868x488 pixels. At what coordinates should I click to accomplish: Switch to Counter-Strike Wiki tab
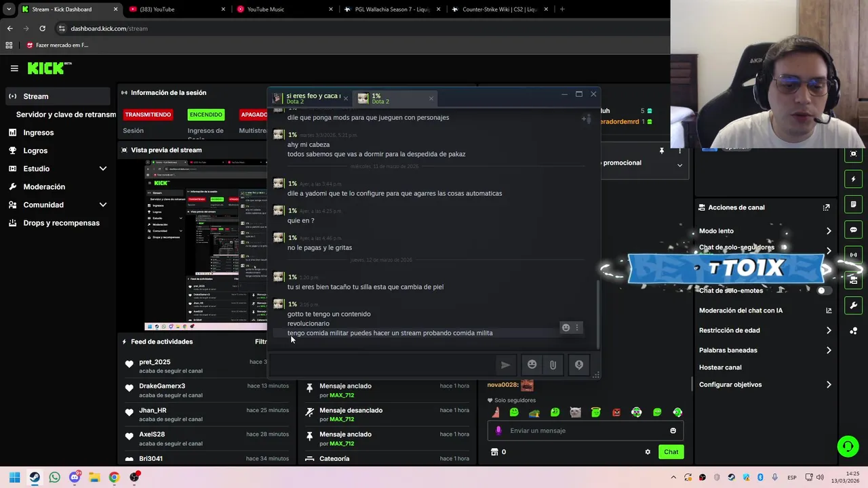point(500,9)
